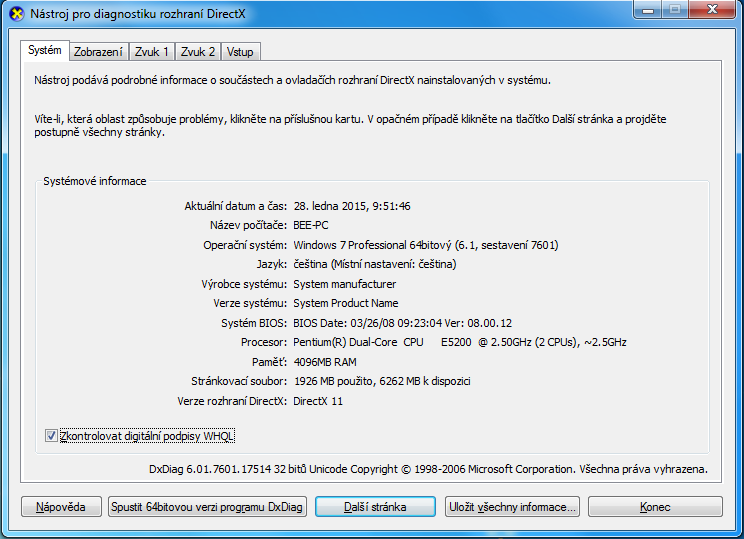Click the DirectX icon in the title bar
The height and width of the screenshot is (539, 744).
(17, 14)
